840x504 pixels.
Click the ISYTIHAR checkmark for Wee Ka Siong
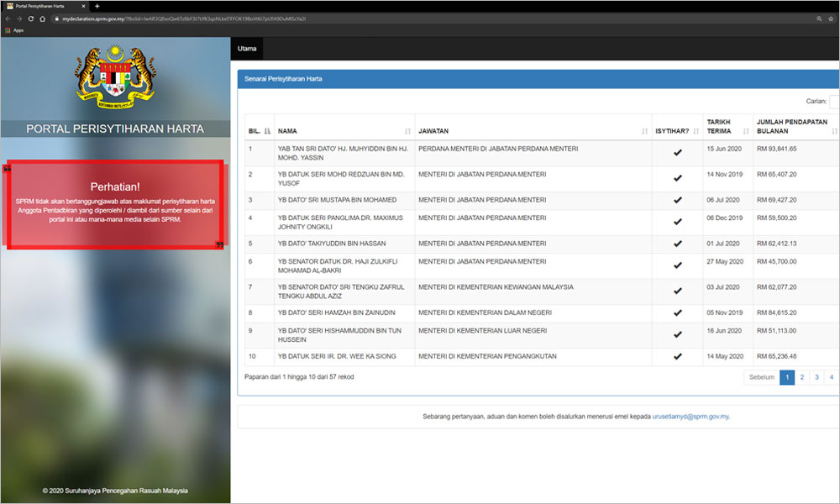pyautogui.click(x=676, y=356)
